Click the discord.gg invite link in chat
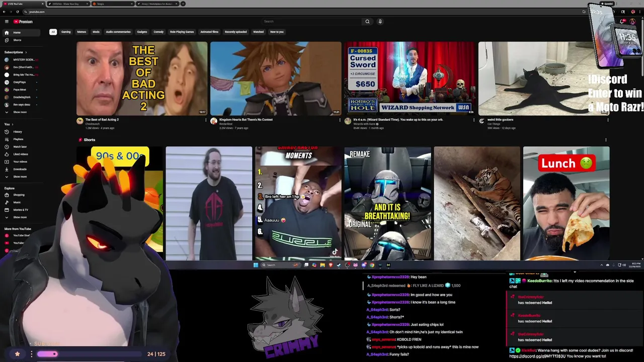This screenshot has height=362, width=644. click(537, 356)
